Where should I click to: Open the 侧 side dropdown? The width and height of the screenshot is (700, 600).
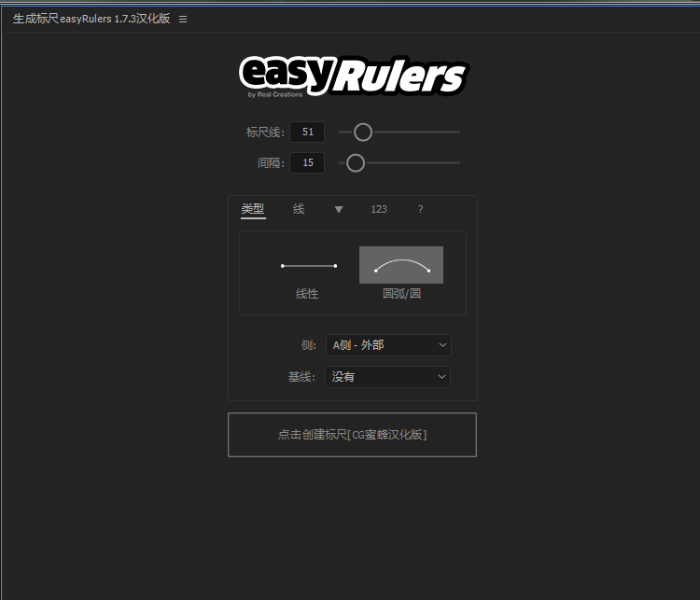click(x=388, y=345)
